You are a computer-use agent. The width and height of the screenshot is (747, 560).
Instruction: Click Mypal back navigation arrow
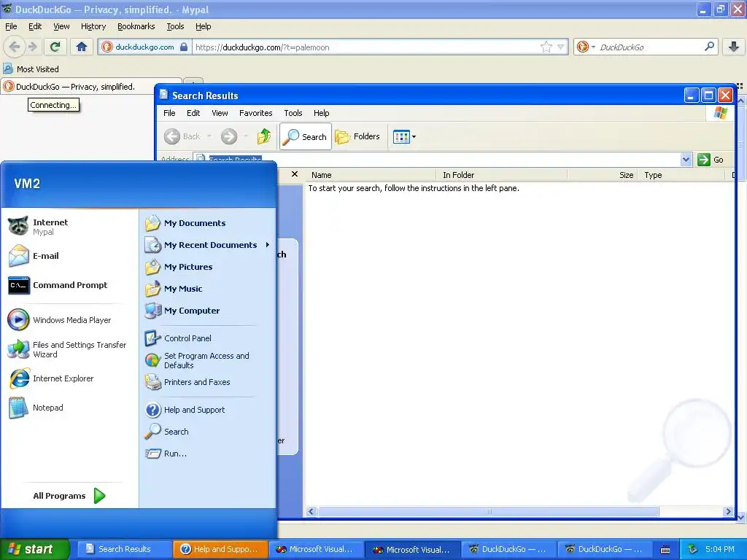pyautogui.click(x=15, y=47)
